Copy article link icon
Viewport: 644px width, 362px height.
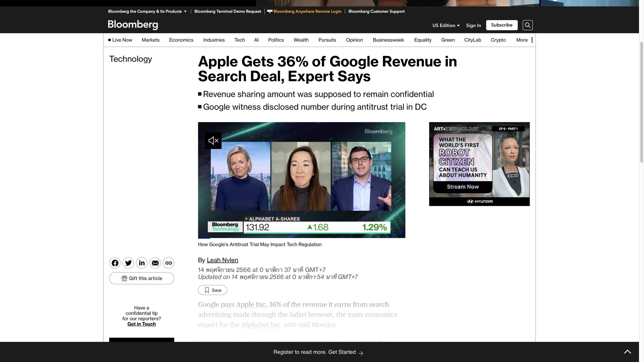169,263
